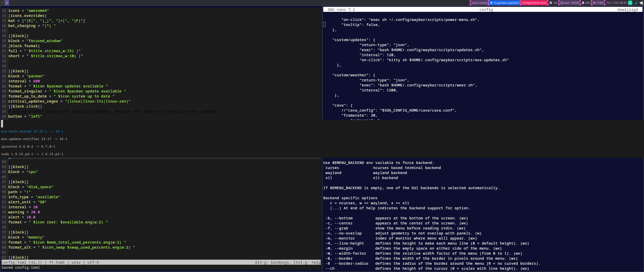This screenshot has width=644, height=272.
Task: Click the rocket tray icon at far right
Action: tap(641, 3)
